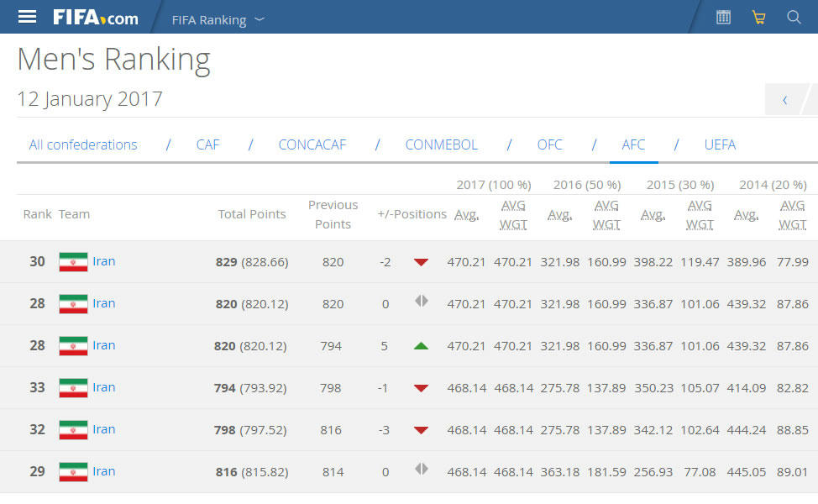The width and height of the screenshot is (818, 504).
Task: Open the shopping cart icon
Action: 758,17
